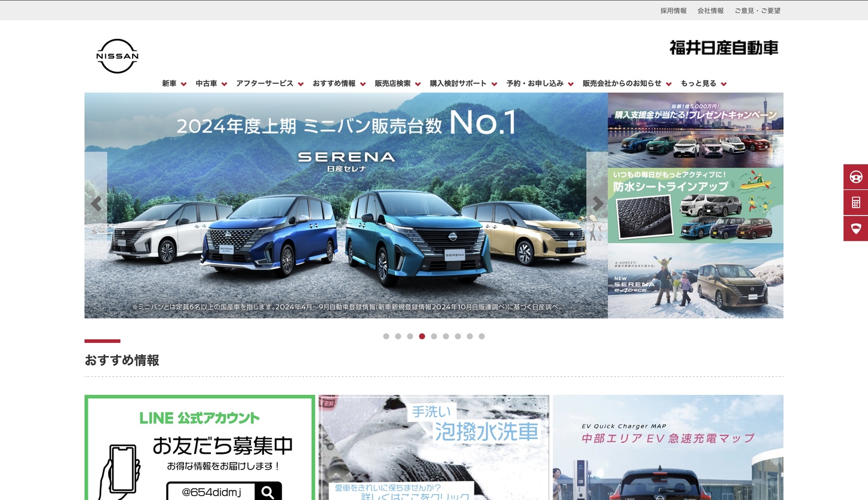Screen dimensions: 868x500
Task: Click the Nissan logo
Action: pos(117,56)
